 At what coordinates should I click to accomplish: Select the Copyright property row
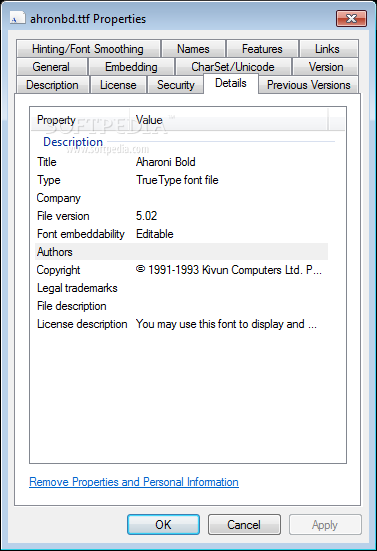click(181, 270)
